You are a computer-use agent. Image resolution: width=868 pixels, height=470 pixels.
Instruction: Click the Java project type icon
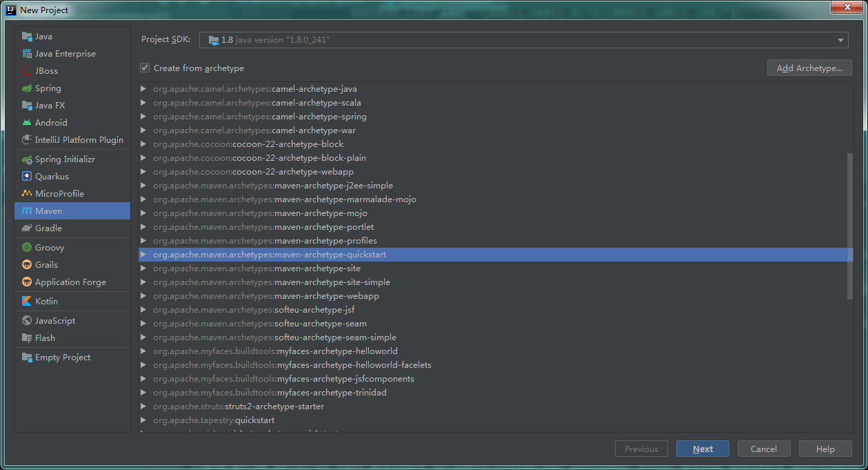click(x=27, y=37)
